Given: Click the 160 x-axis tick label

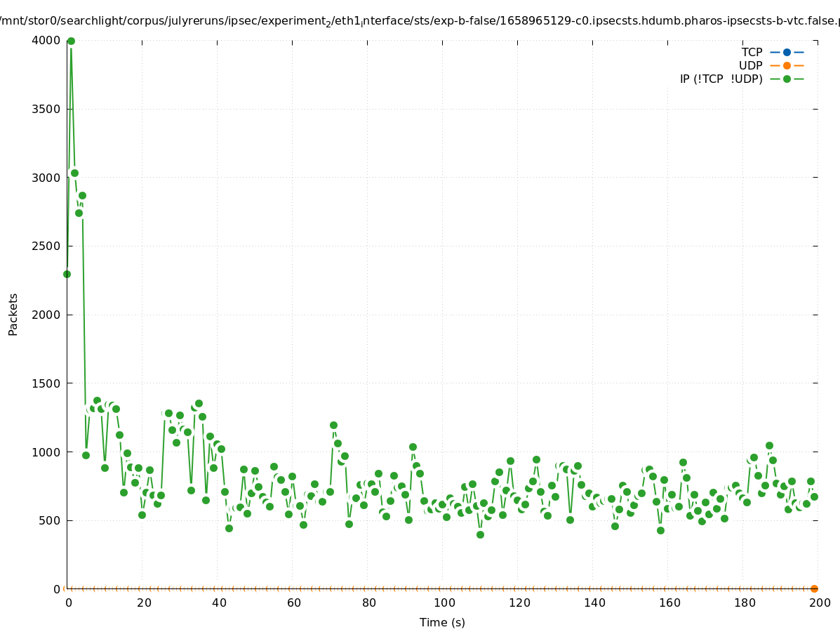Looking at the screenshot, I should [x=669, y=603].
